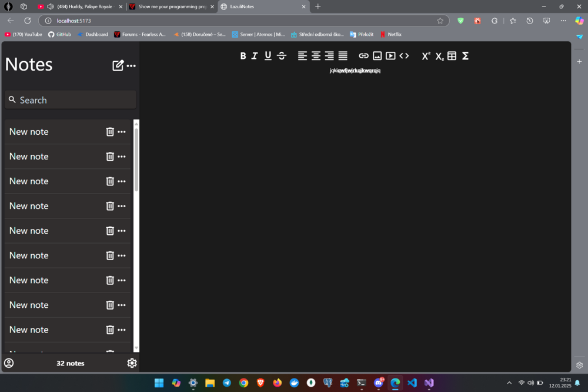Toggle bold formatting in editor toolbar
Viewport: 588px width, 392px height.
pos(243,56)
